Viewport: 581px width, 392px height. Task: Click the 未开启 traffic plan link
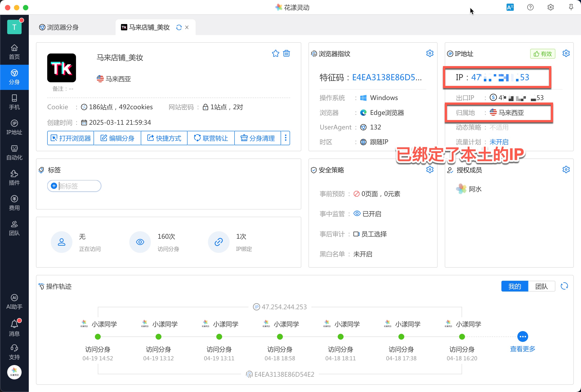coord(499,142)
